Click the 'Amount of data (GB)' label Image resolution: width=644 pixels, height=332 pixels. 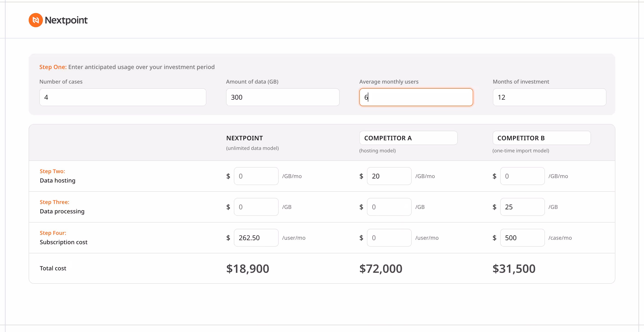[x=252, y=82]
